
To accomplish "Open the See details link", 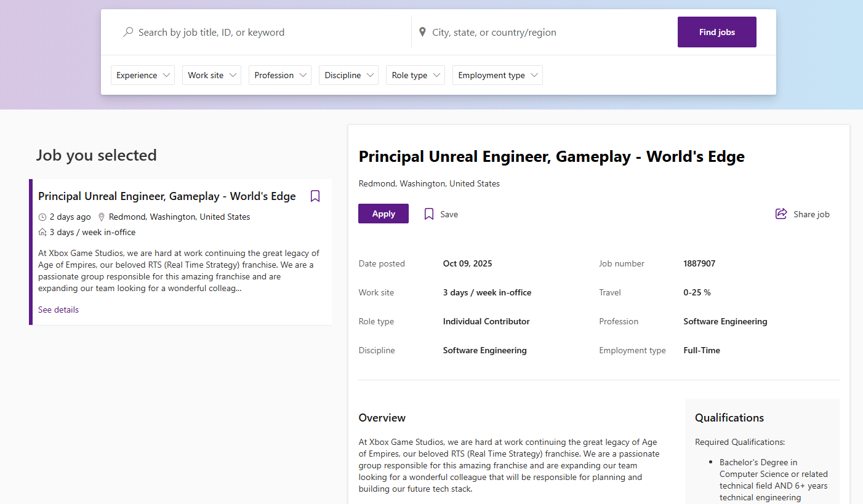I will [58, 310].
